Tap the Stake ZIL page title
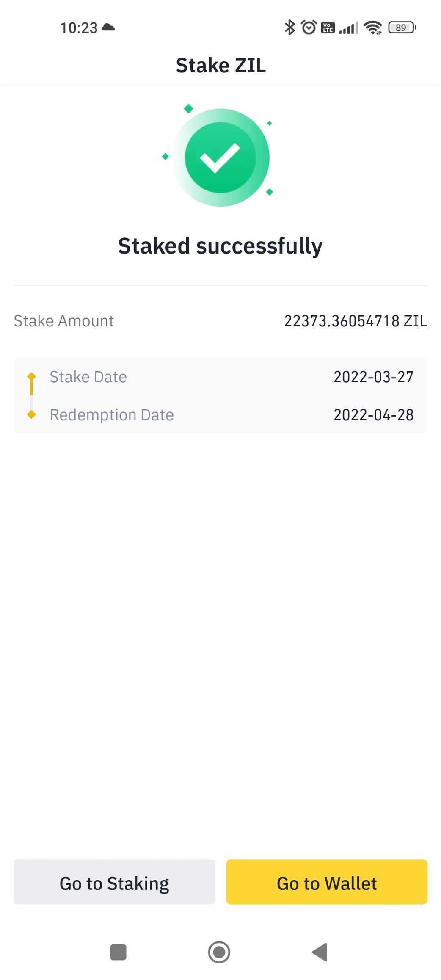Viewport: 441px width, 980px height. pos(220,65)
